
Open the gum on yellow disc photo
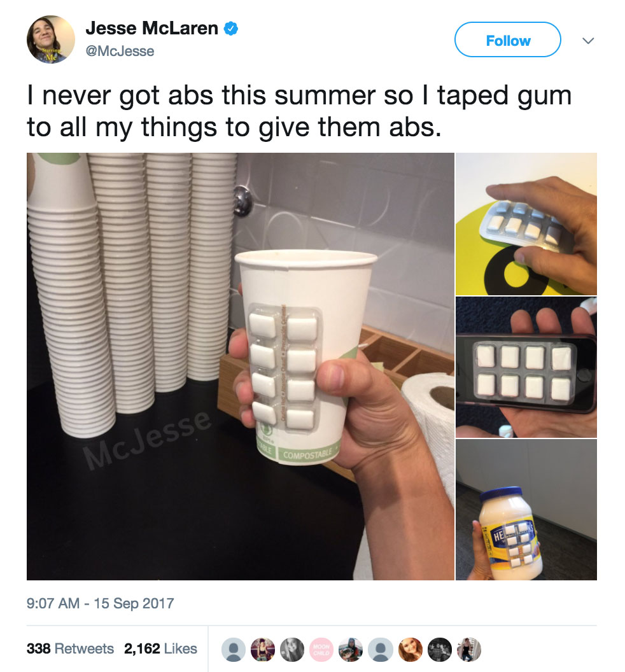pyautogui.click(x=526, y=224)
